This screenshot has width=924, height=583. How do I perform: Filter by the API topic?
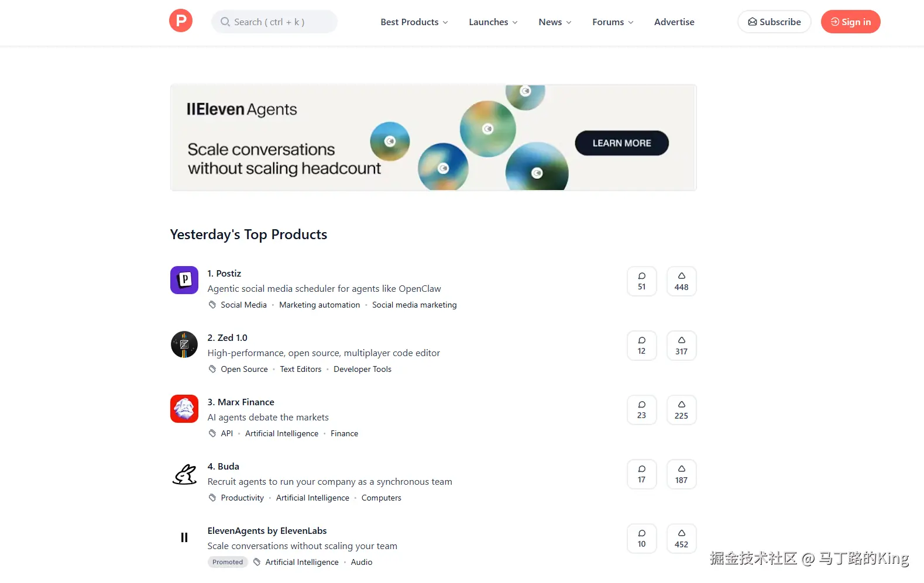pyautogui.click(x=227, y=433)
